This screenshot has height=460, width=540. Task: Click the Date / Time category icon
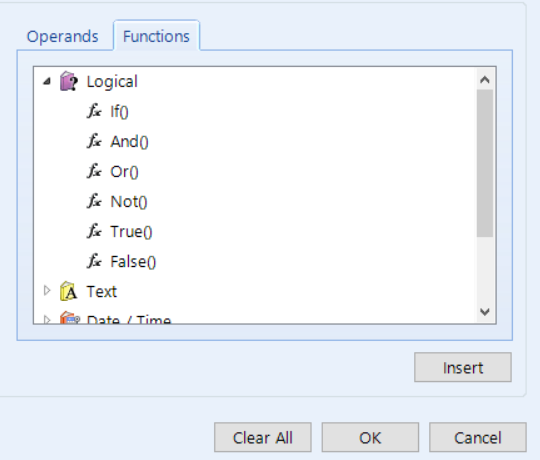click(70, 318)
